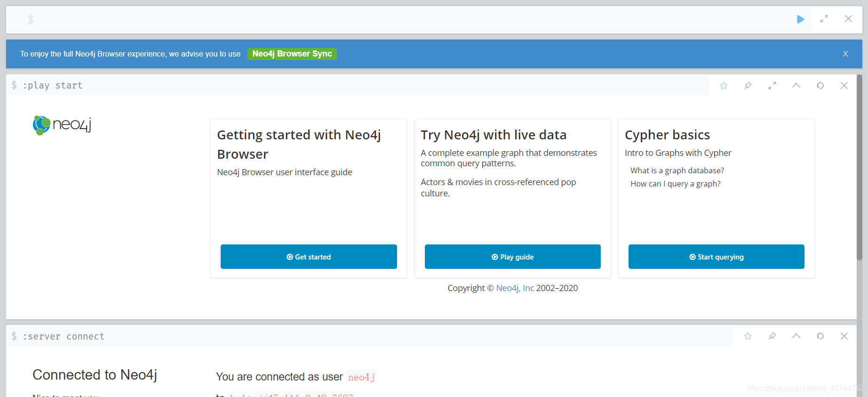This screenshot has width=868, height=397.
Task: Click 'Connected to Neo4j' heading
Action: (x=95, y=375)
